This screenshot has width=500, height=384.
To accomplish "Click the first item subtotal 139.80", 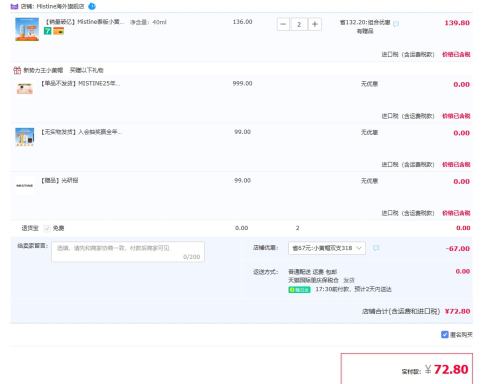I will coord(457,23).
